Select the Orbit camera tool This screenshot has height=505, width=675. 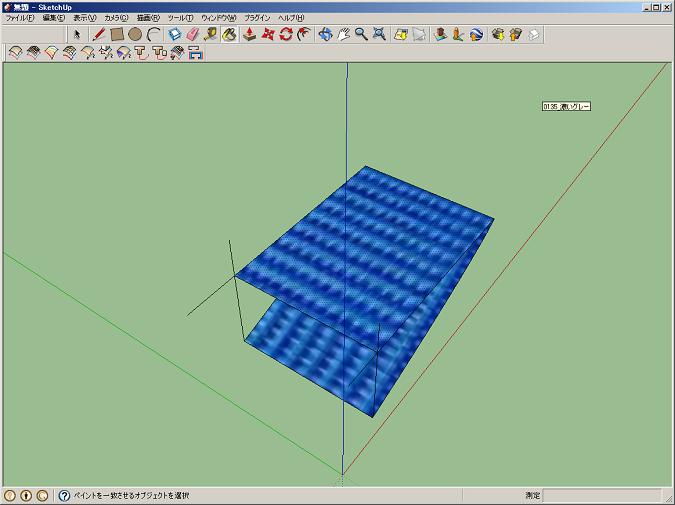coord(325,34)
